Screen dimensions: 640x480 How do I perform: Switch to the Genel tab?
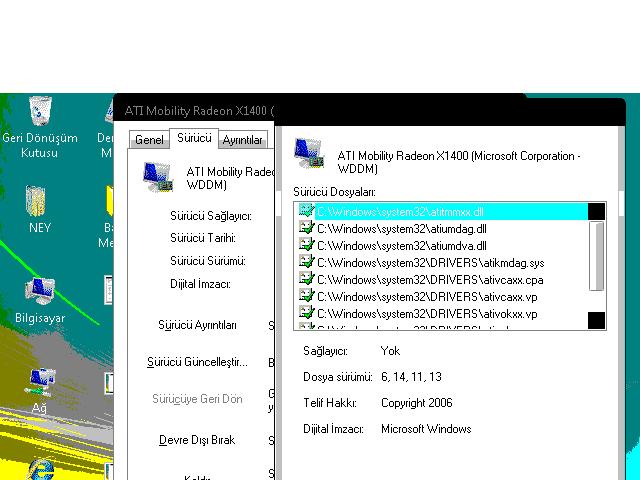point(149,140)
